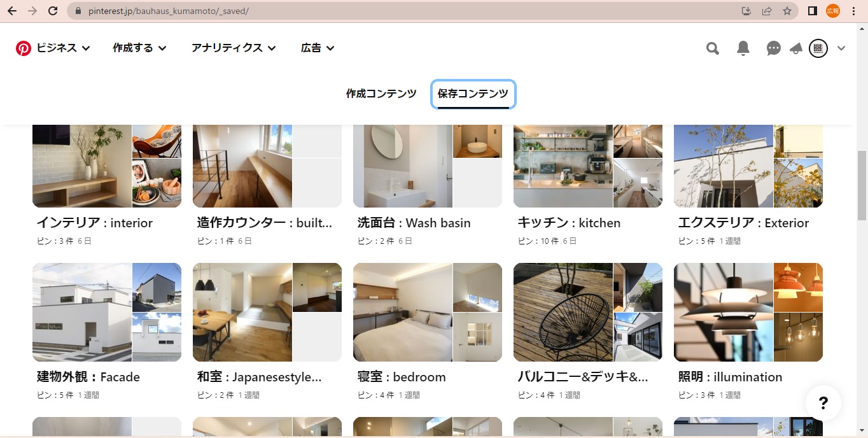Click the Facade board white house cover image
Screen dimensions: 868x438
point(82,312)
